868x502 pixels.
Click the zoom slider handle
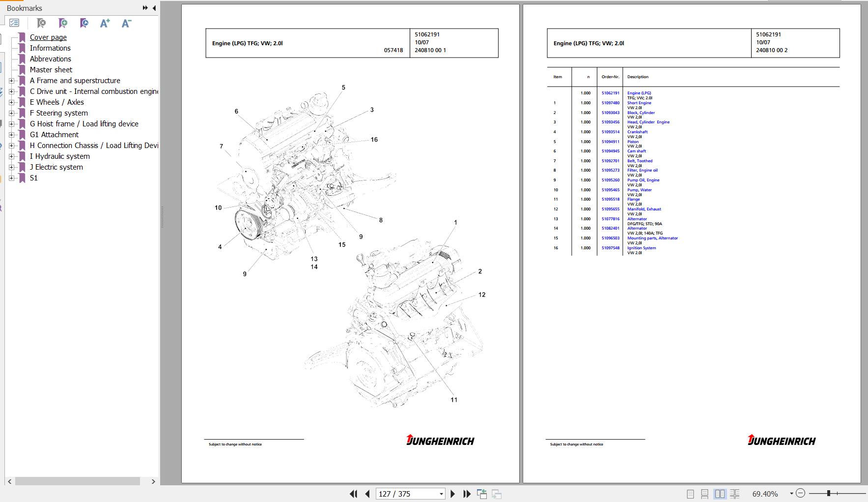click(828, 493)
